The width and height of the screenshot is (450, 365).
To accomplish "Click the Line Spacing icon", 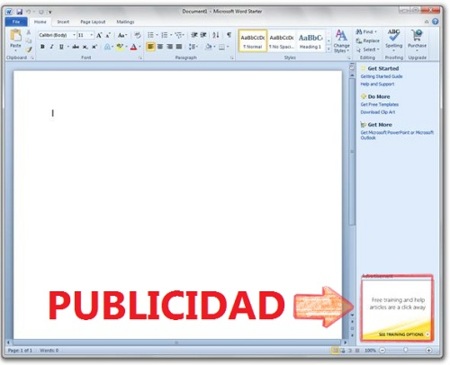I will point(192,47).
